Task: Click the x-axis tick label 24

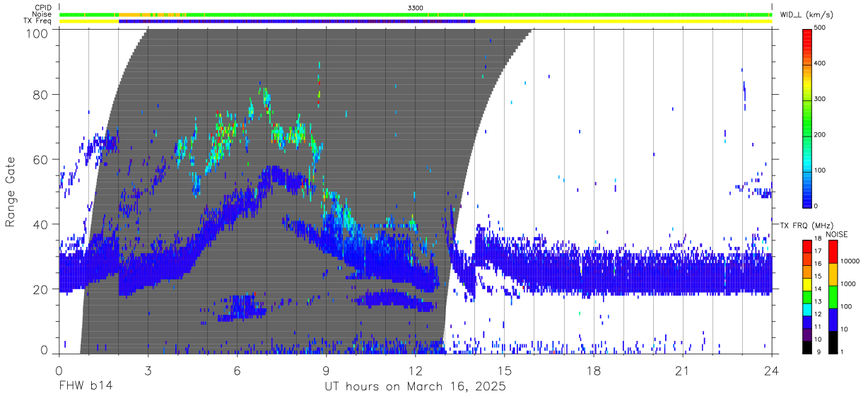Action: pyautogui.click(x=772, y=371)
